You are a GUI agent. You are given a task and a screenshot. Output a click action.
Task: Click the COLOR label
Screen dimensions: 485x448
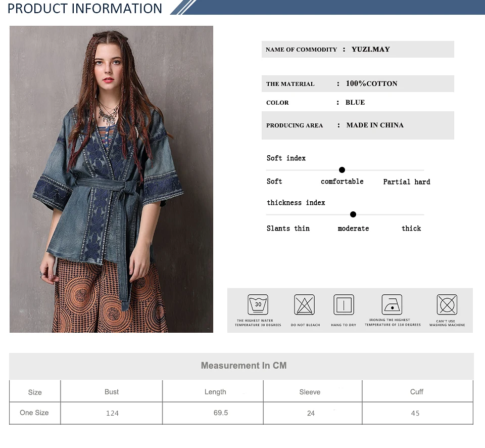tap(277, 103)
